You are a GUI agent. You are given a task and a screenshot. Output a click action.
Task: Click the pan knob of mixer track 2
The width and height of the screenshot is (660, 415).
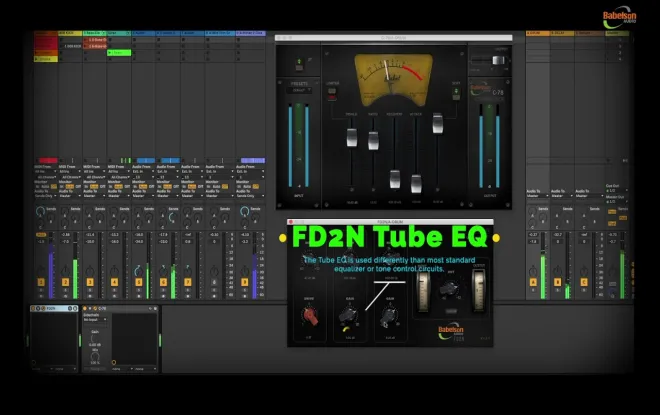pyautogui.click(x=65, y=271)
